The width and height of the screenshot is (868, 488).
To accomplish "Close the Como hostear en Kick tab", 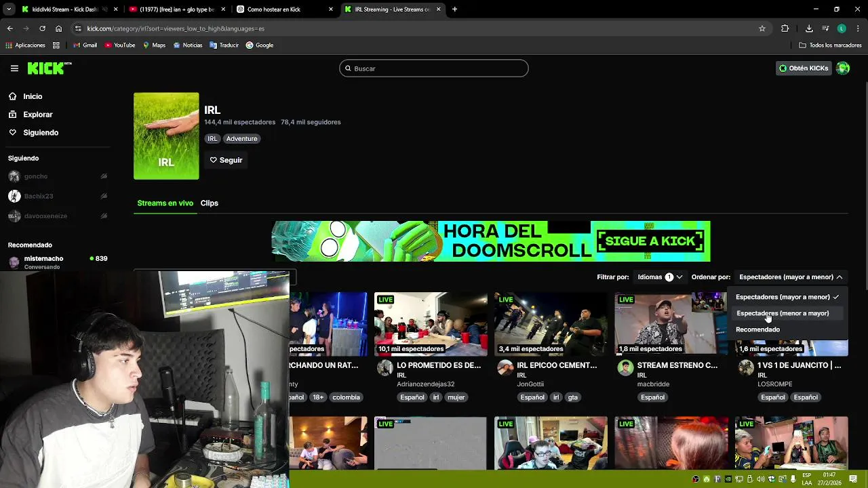I will coord(331,9).
